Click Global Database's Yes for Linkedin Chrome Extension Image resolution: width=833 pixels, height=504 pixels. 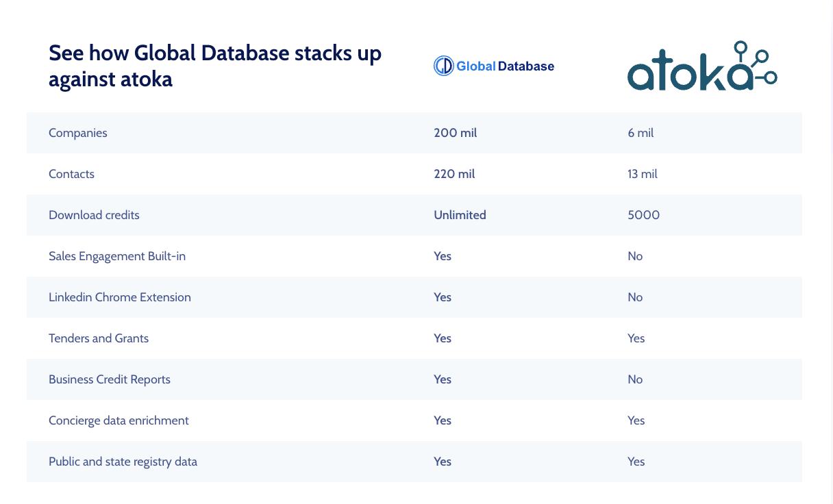pyautogui.click(x=443, y=297)
